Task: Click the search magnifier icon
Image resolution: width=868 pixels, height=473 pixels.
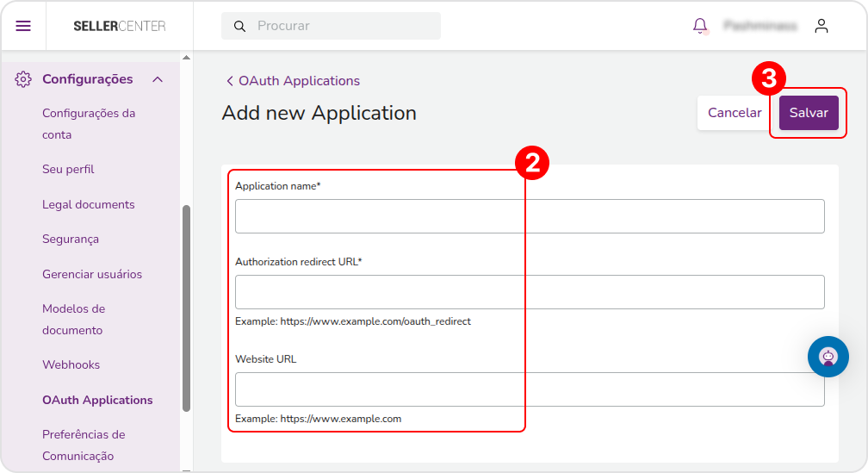Action: click(239, 26)
